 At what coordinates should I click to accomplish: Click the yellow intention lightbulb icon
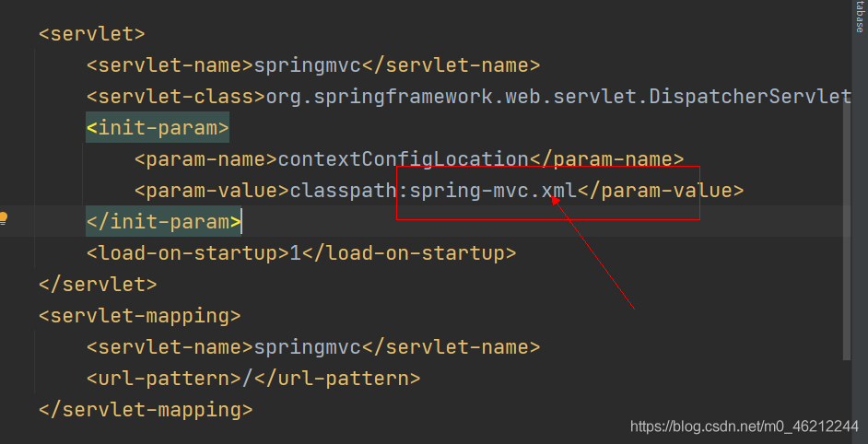pyautogui.click(x=4, y=219)
